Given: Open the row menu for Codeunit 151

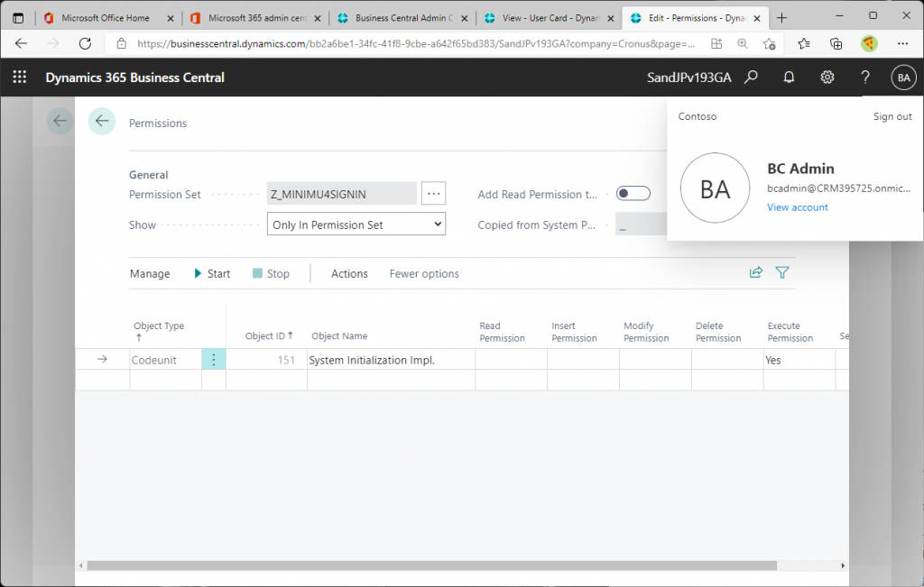Looking at the screenshot, I should pos(214,359).
